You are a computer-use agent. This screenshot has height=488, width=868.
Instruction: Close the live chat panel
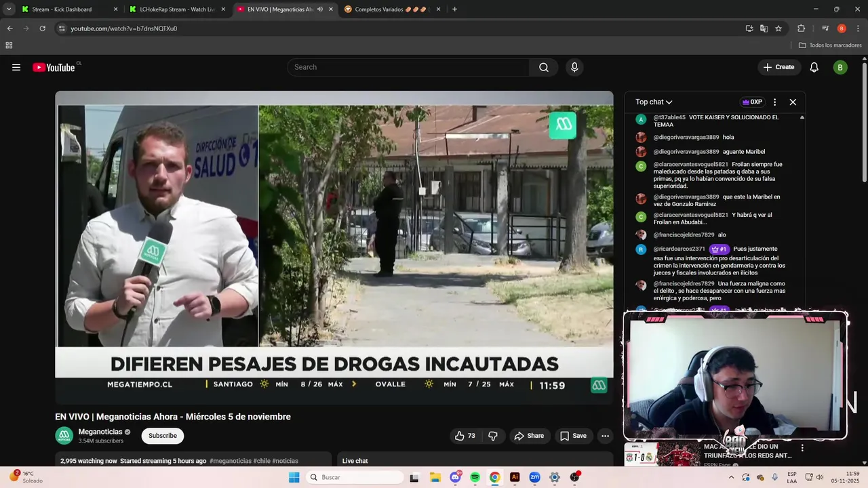[793, 102]
